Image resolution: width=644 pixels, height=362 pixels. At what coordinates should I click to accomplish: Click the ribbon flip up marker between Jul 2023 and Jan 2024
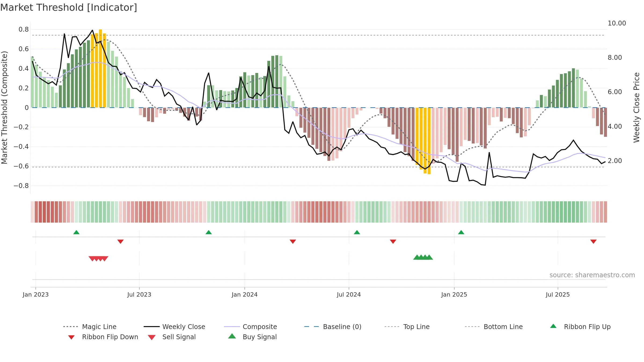(208, 232)
